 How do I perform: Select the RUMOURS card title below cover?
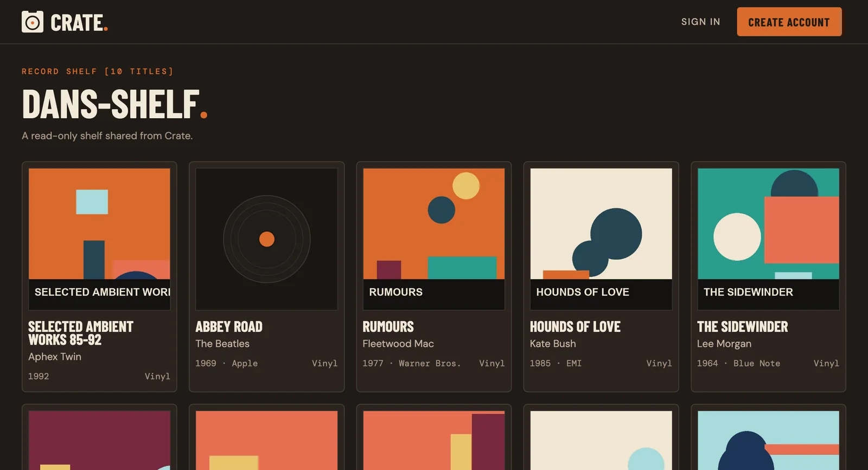pos(388,326)
